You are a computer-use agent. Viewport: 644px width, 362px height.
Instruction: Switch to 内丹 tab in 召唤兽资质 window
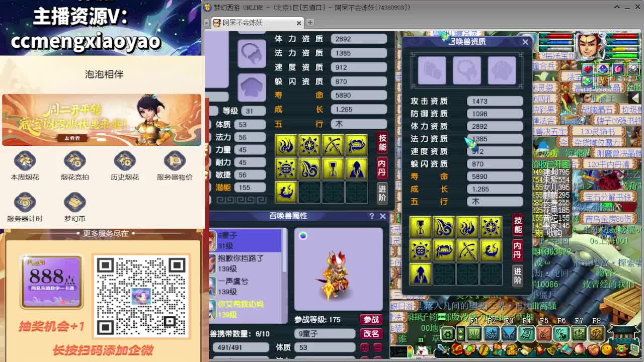[x=518, y=250]
